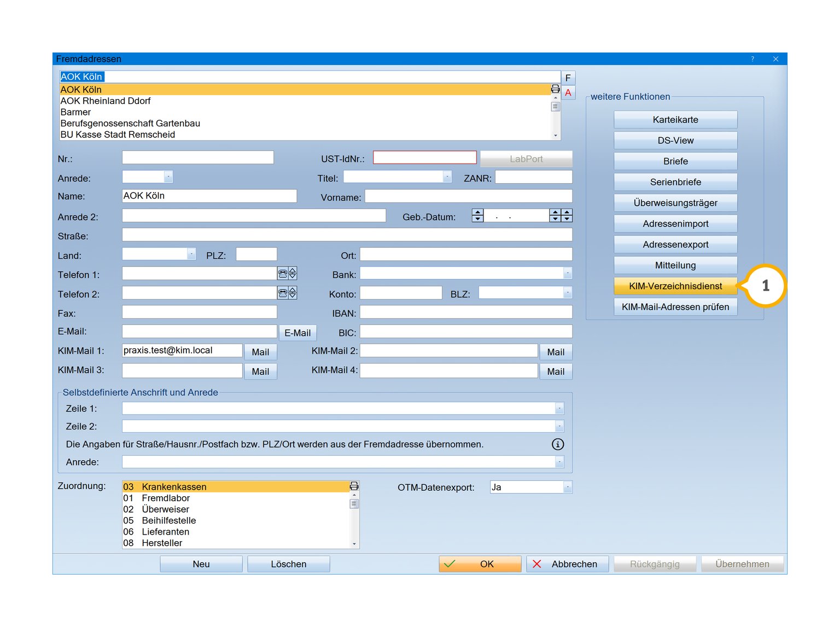This screenshot has width=840, height=627.
Task: Click the Löschen button
Action: 289,564
